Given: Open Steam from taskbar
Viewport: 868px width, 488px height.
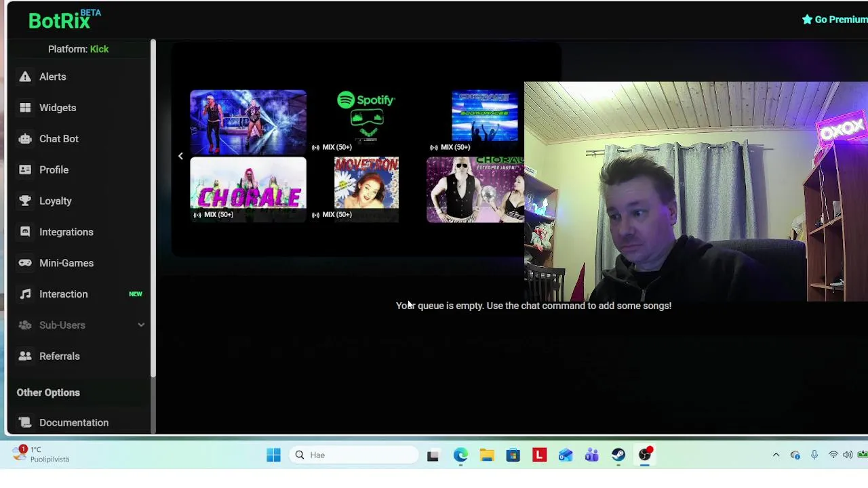Looking at the screenshot, I should (x=618, y=455).
